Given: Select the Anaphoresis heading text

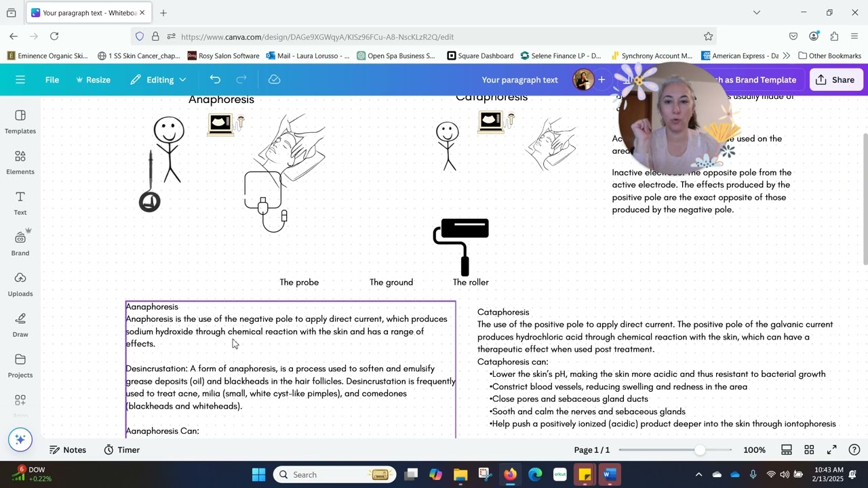Looking at the screenshot, I should coord(221,100).
